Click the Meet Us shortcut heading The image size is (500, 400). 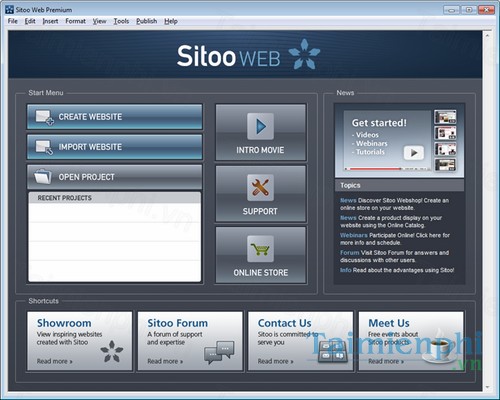click(x=389, y=323)
